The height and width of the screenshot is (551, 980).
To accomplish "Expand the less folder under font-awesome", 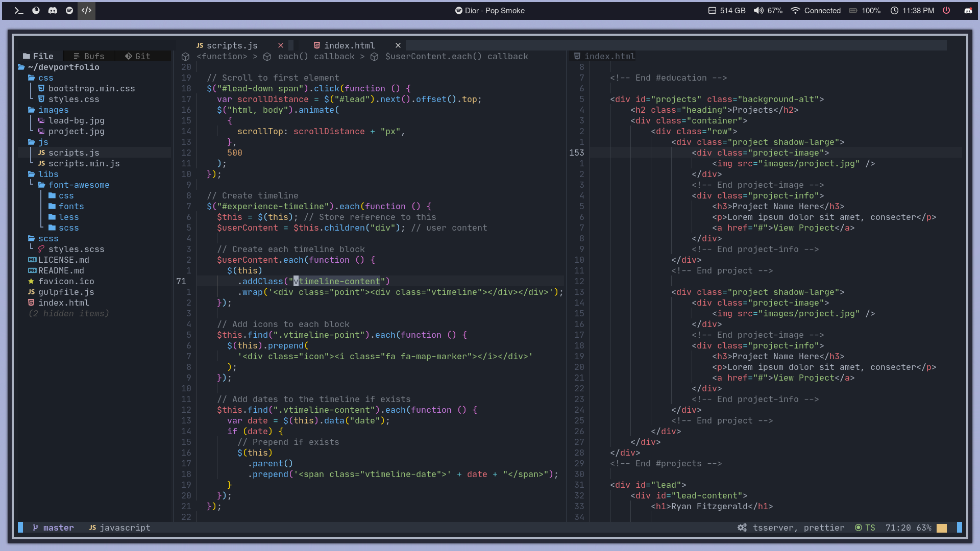I will [68, 217].
